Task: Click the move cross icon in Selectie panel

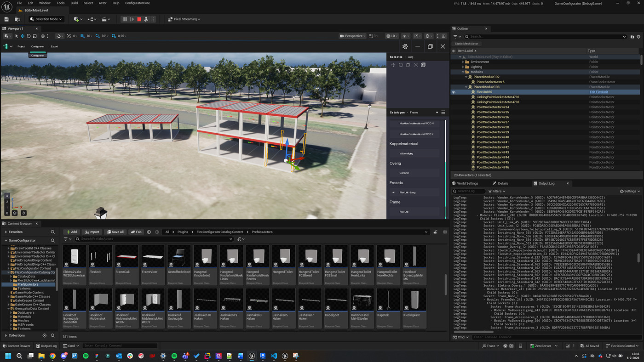Action: [393, 65]
